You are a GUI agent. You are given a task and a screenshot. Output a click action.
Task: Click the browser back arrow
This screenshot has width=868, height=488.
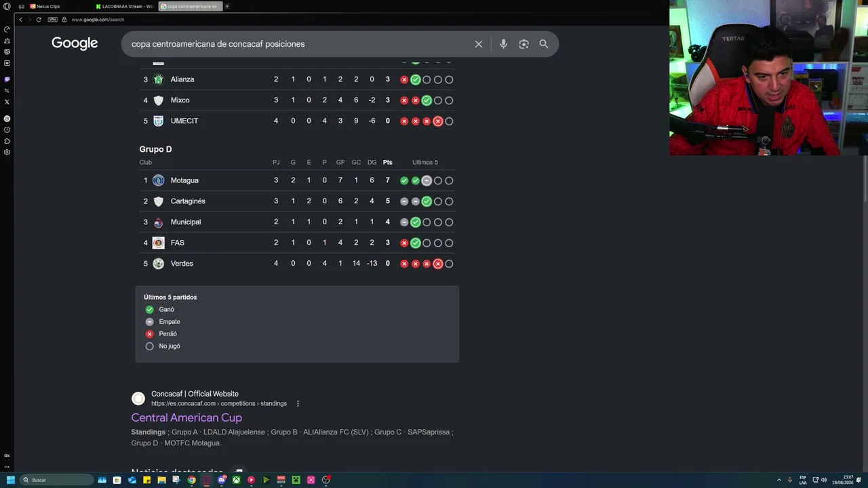point(20,20)
